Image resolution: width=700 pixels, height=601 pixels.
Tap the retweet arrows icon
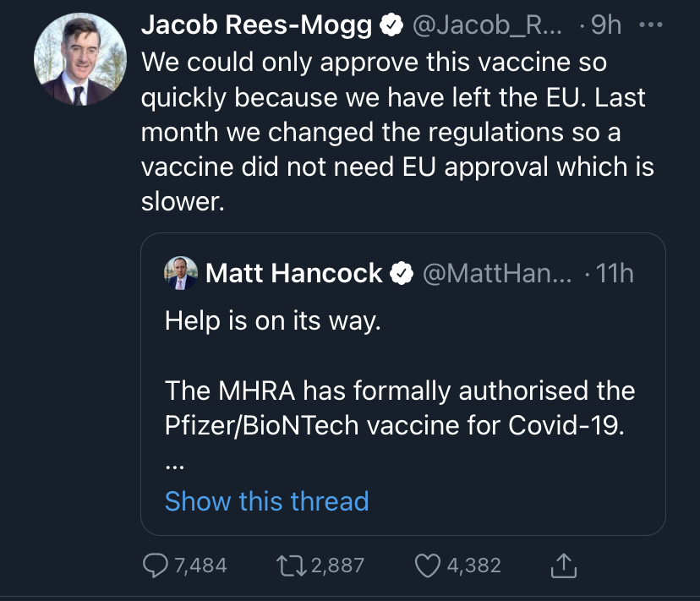(x=293, y=565)
